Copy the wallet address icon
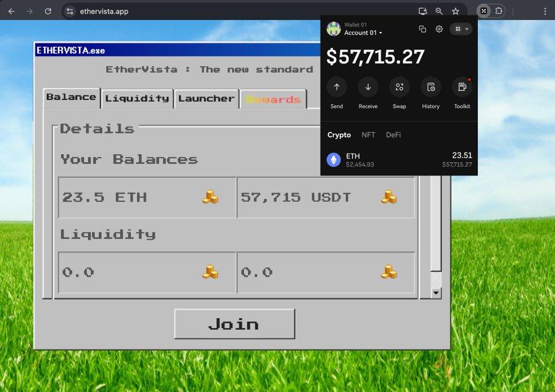This screenshot has height=392, width=555. pyautogui.click(x=422, y=29)
